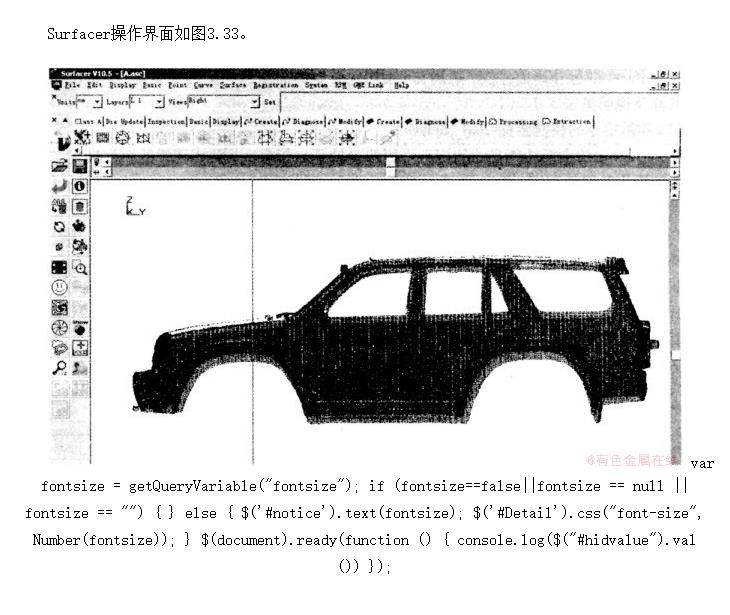Click the zoom window magnifier icon

click(80, 268)
